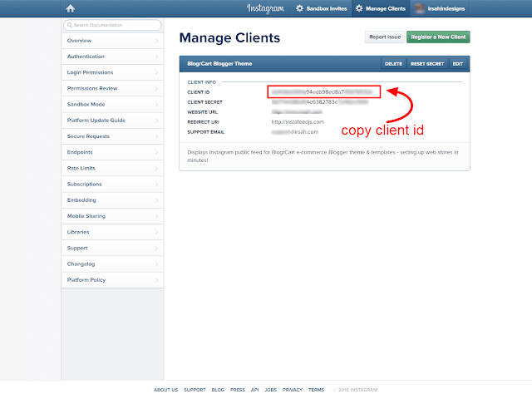This screenshot has height=399, width=532.
Task: Delete the BlogrCart Blogger Theme client
Action: coord(393,64)
